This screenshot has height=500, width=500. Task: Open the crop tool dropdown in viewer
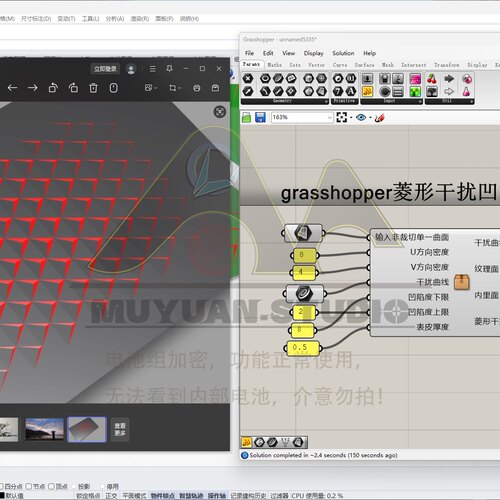tap(175, 88)
